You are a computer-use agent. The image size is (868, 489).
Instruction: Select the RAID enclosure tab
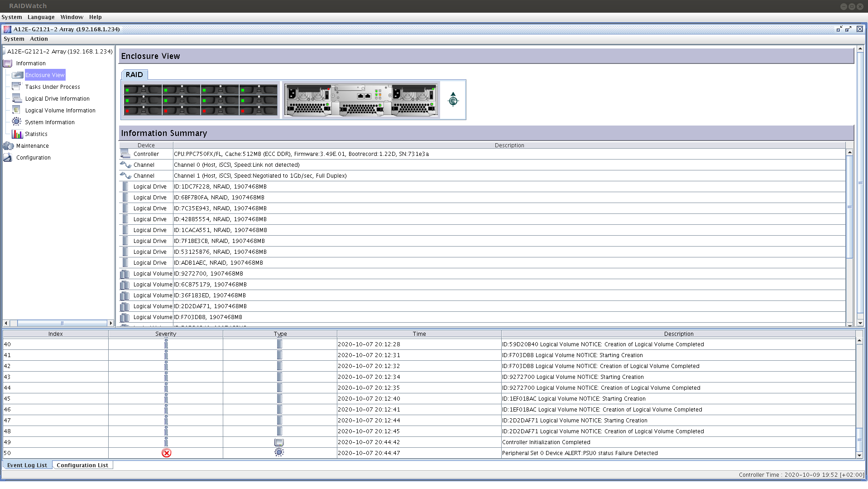pos(134,75)
